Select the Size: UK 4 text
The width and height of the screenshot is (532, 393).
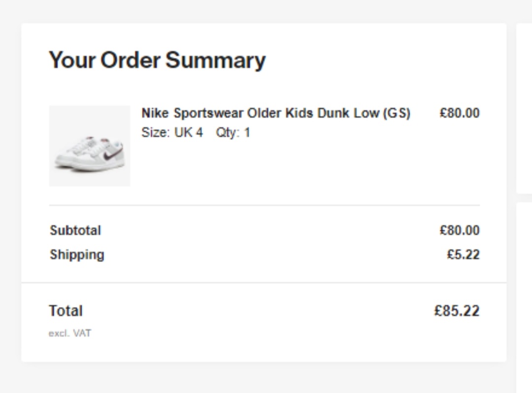pyautogui.click(x=172, y=132)
